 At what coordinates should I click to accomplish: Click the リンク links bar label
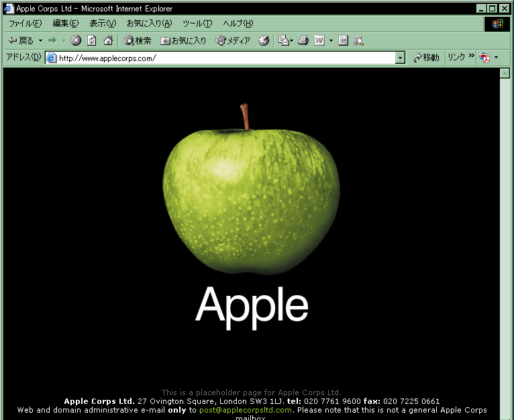(456, 57)
